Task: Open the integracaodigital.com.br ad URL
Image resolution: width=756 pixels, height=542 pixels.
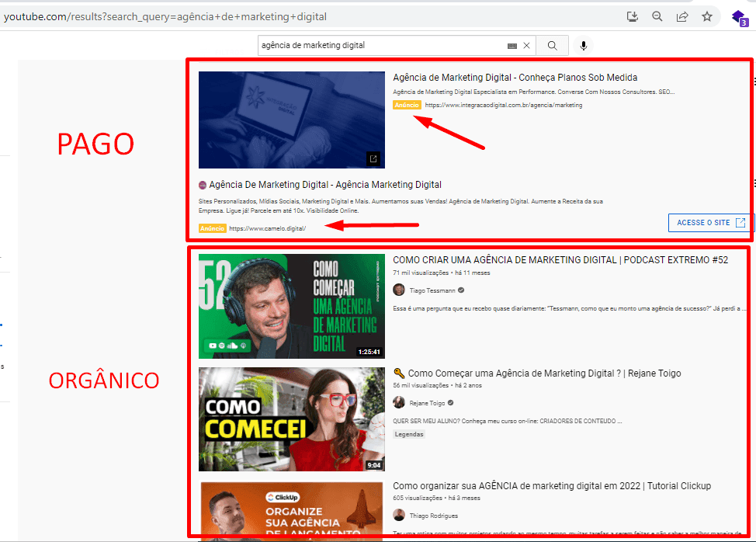Action: coord(503,105)
